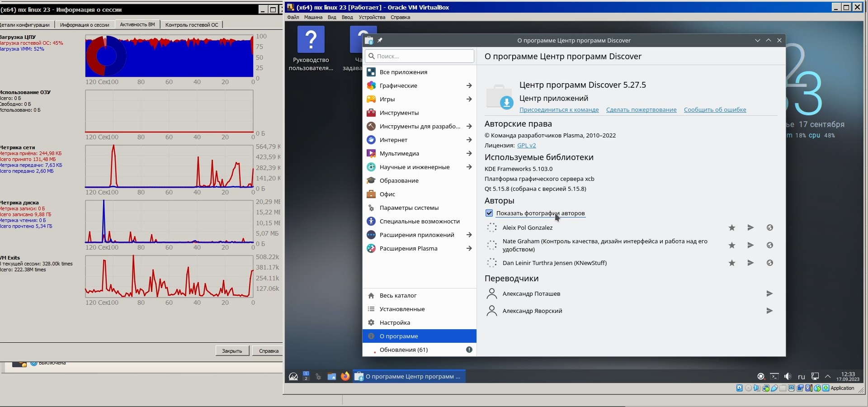868x407 pixels.
Task: Open the Руководство пользователя desktop icon
Action: click(x=311, y=48)
